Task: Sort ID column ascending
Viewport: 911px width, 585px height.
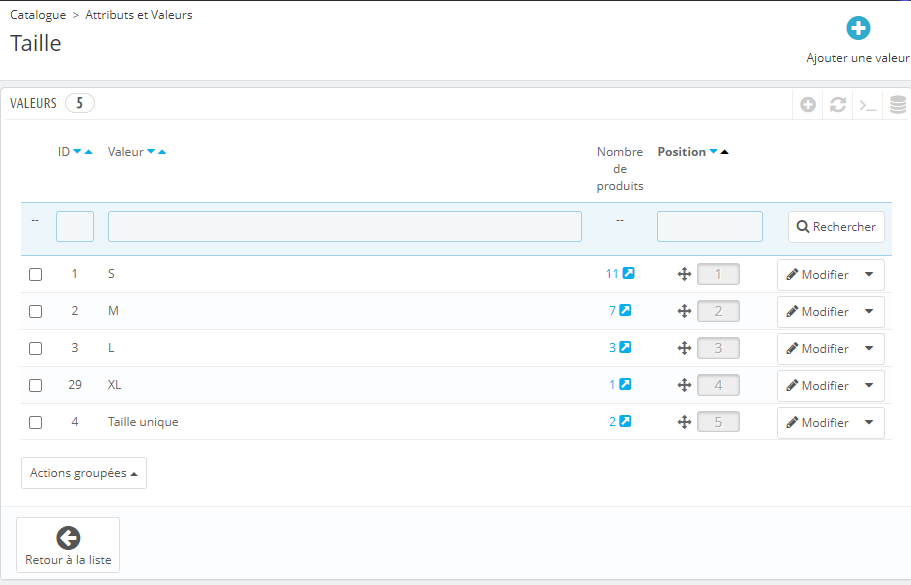Action: pyautogui.click(x=88, y=152)
